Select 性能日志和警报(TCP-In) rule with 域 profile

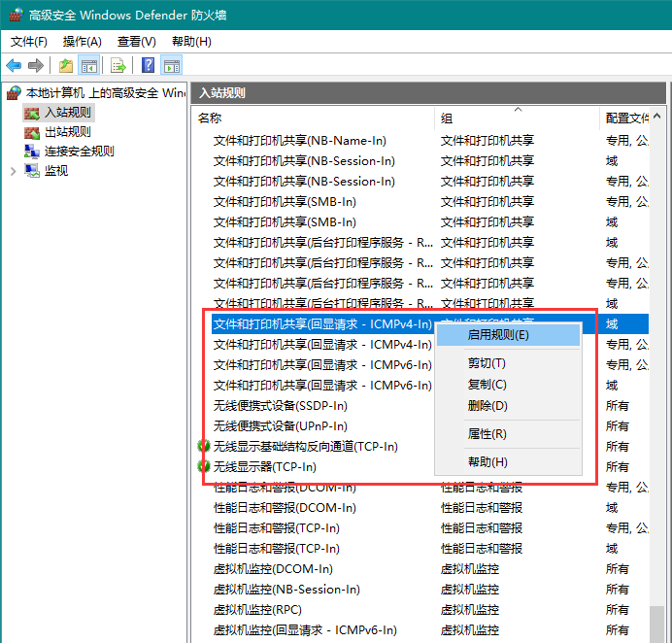pos(277,548)
